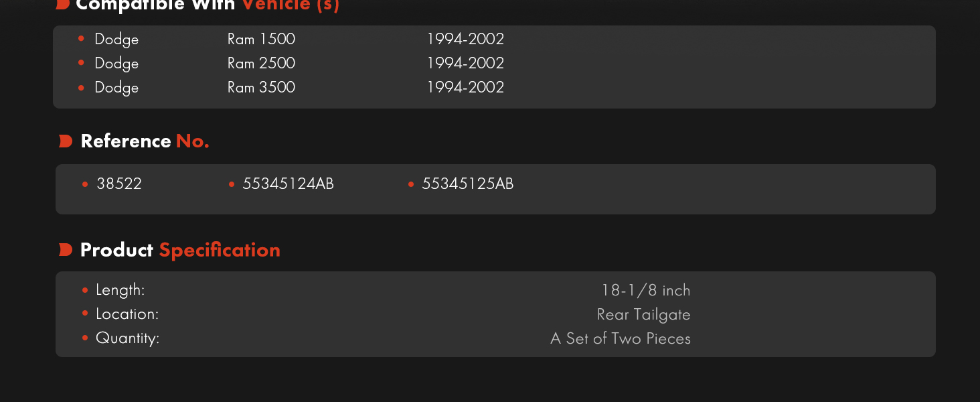The image size is (980, 402).
Task: Click the Reference No. heading
Action: 145,141
